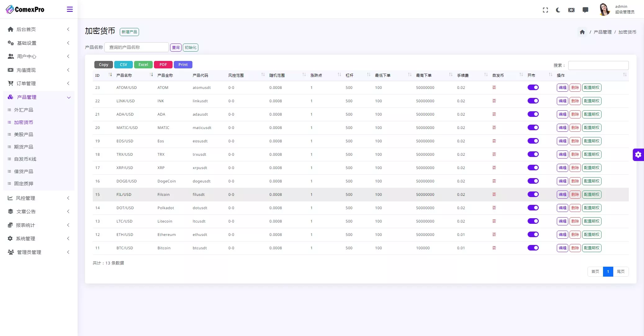The image size is (644, 336).
Task: Open the chat message icon
Action: click(x=585, y=10)
